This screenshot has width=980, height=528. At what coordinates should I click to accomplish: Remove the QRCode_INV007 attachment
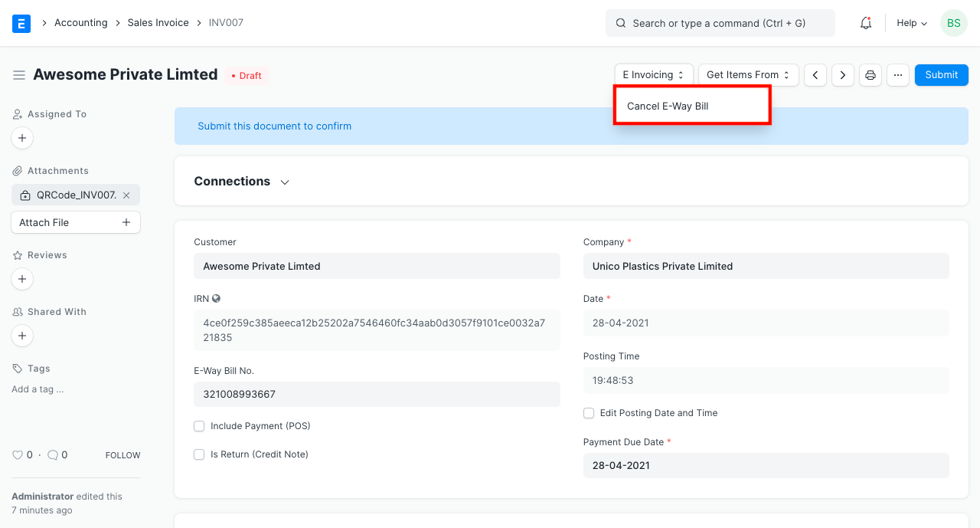pyautogui.click(x=127, y=195)
